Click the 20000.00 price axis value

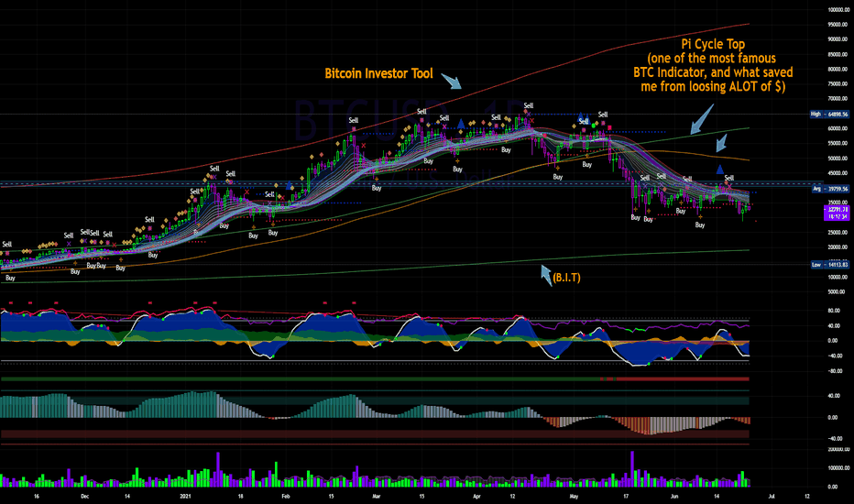point(838,247)
